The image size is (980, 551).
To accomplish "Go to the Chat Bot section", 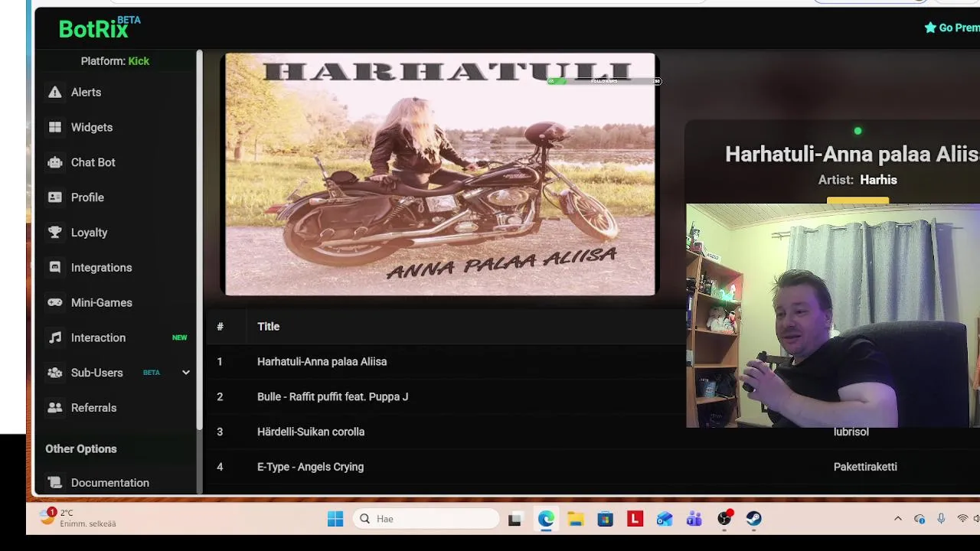I will tap(93, 162).
